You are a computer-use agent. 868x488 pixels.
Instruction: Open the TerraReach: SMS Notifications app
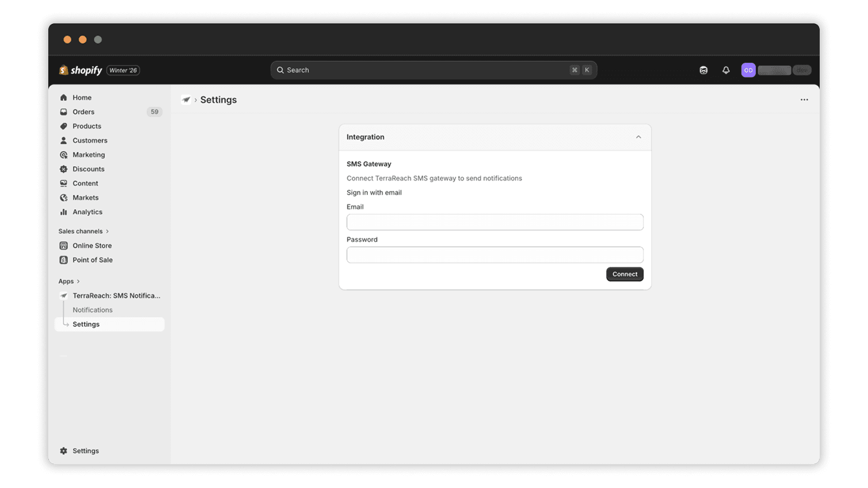[x=116, y=296]
